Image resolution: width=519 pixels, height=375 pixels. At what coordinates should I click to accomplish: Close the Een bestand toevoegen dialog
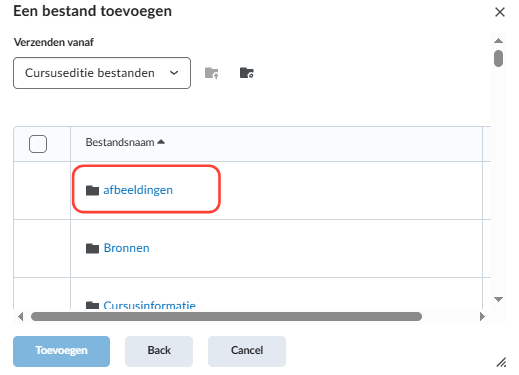[500, 12]
